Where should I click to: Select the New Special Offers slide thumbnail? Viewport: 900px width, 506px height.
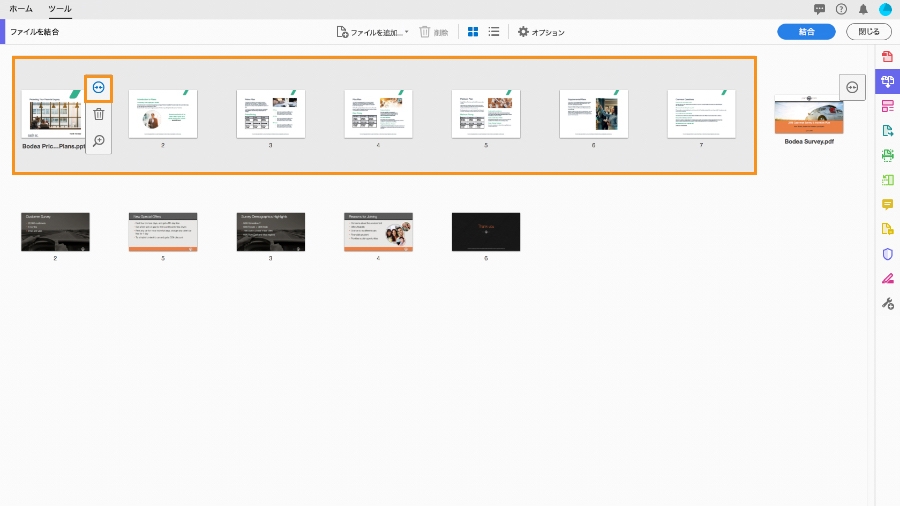tap(163, 232)
